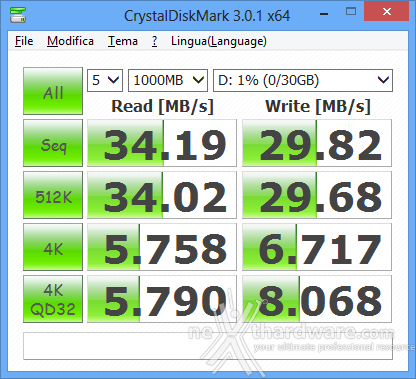Start the Seq benchmark test
The height and width of the screenshot is (379, 416).
coord(53,143)
